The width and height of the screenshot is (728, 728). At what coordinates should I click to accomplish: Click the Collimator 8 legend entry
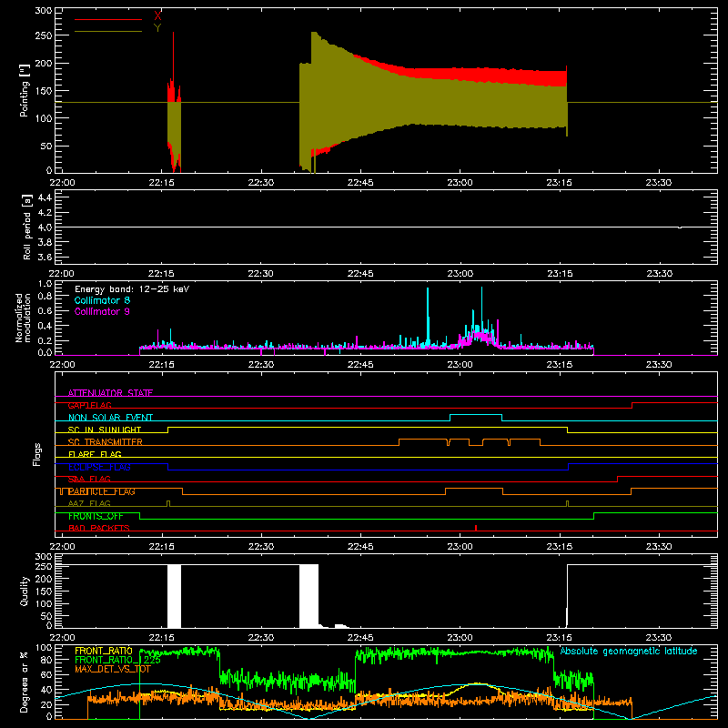pyautogui.click(x=102, y=300)
